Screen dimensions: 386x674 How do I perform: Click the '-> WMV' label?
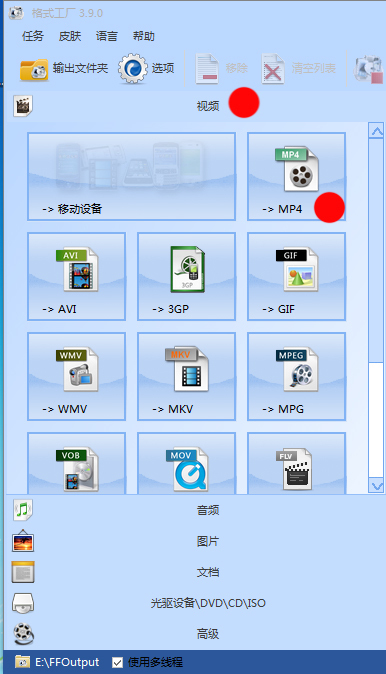(x=64, y=409)
